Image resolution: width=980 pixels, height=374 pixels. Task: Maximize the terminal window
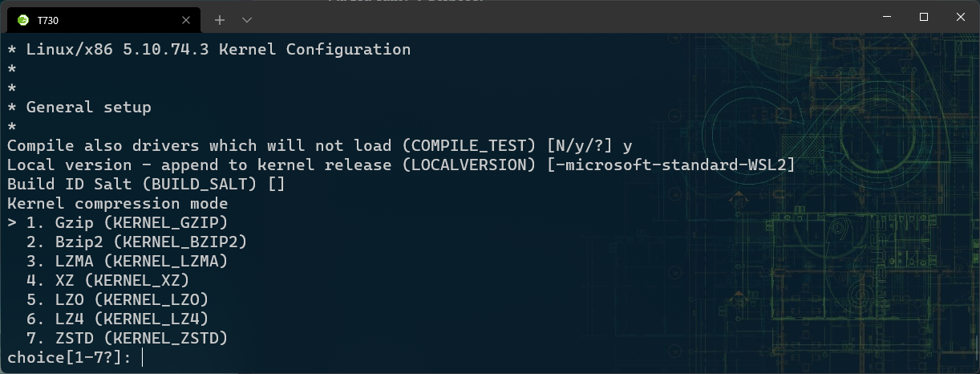924,17
